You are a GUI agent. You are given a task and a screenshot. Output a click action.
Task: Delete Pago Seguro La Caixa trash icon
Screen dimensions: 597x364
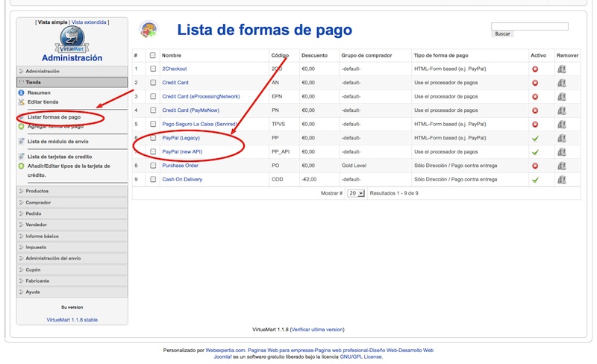point(562,124)
